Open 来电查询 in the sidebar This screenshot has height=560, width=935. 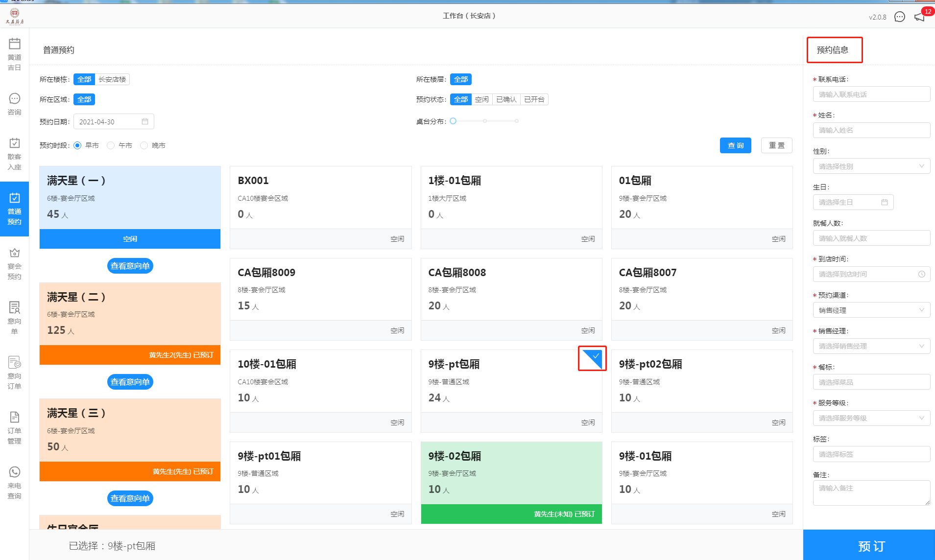(15, 483)
